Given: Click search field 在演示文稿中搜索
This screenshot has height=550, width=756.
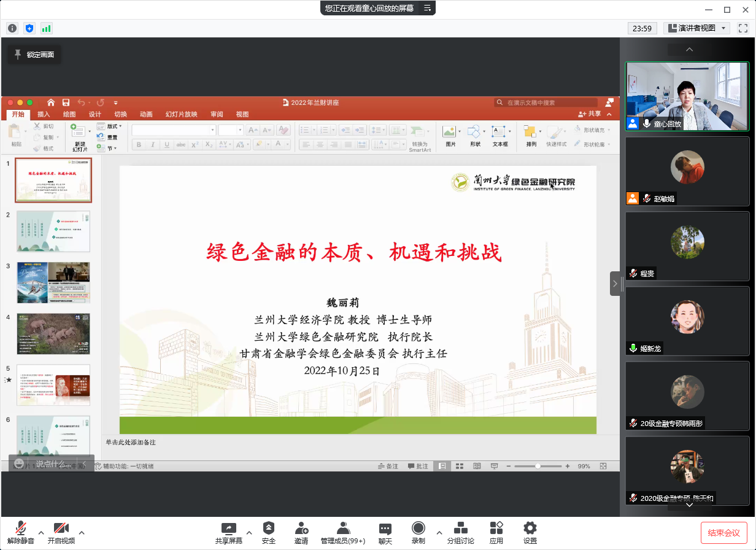Looking at the screenshot, I should coord(546,103).
